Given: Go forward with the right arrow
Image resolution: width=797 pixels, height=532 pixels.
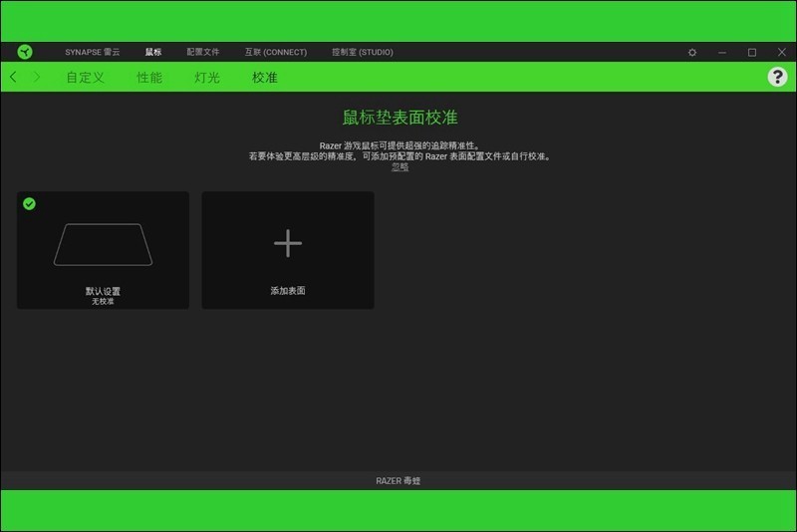Looking at the screenshot, I should coord(37,78).
